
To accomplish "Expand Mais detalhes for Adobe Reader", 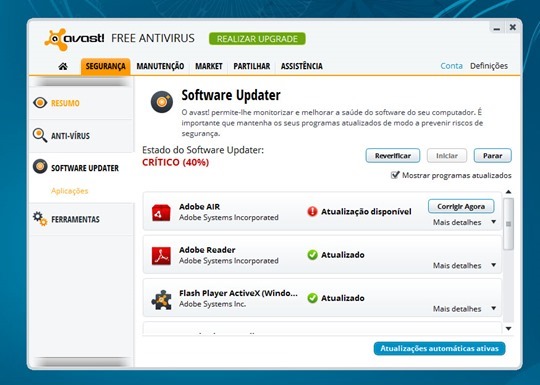I will pos(464,266).
